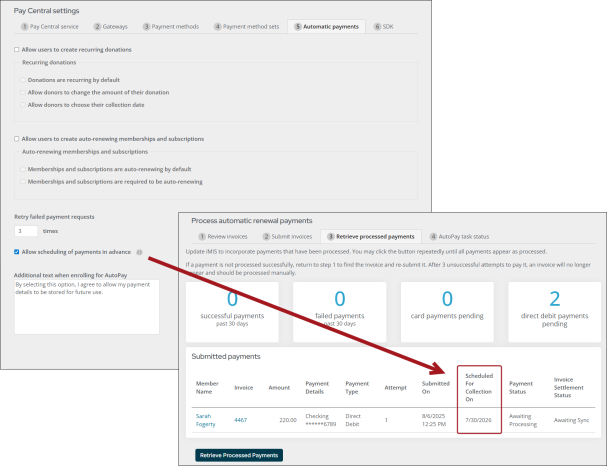
Task: Check Allow donors to change donation amount
Action: click(x=23, y=92)
